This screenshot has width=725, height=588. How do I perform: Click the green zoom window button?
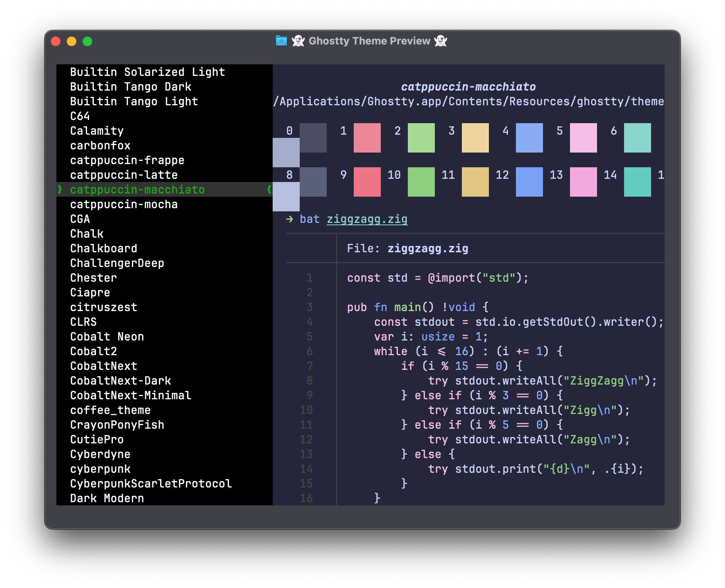click(x=87, y=41)
